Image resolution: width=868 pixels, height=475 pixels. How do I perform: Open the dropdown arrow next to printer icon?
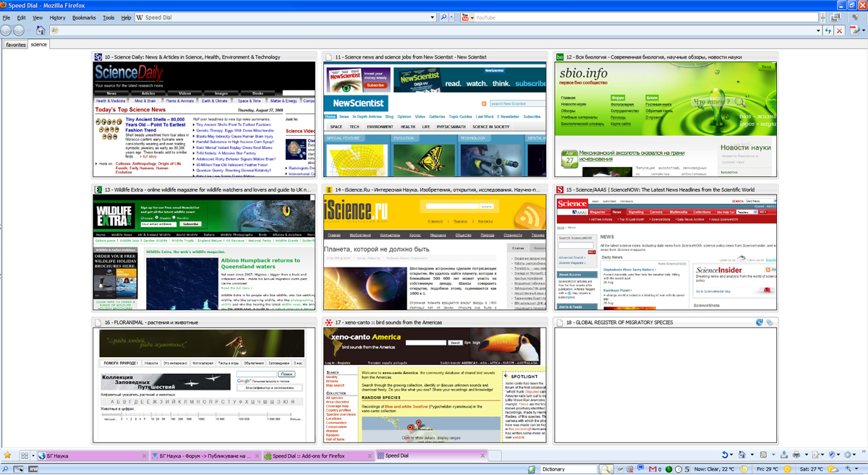pyautogui.click(x=806, y=455)
